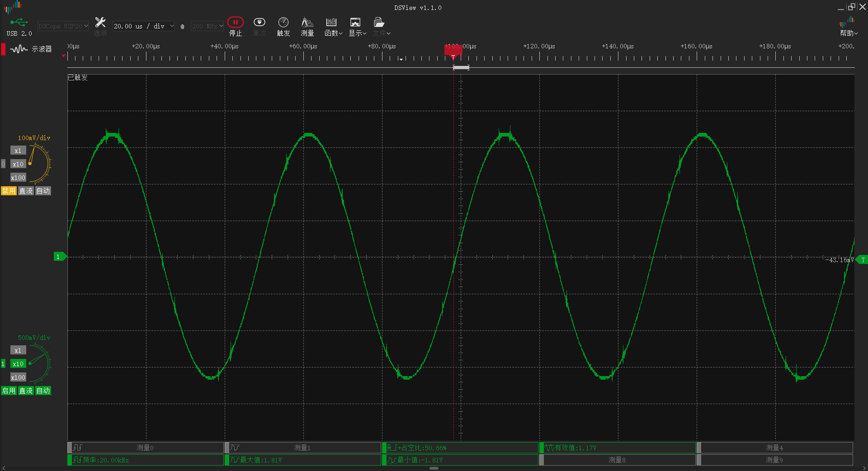Screen dimensions: 868x471
Task: Click the 最大值:1.81V maximum measurement
Action: click(x=302, y=460)
